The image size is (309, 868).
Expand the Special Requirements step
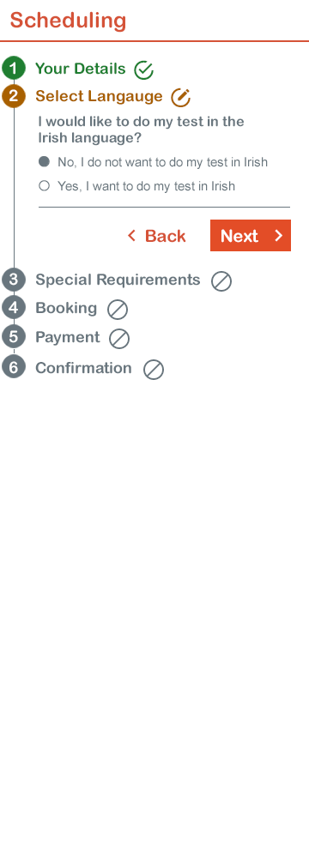(118, 280)
